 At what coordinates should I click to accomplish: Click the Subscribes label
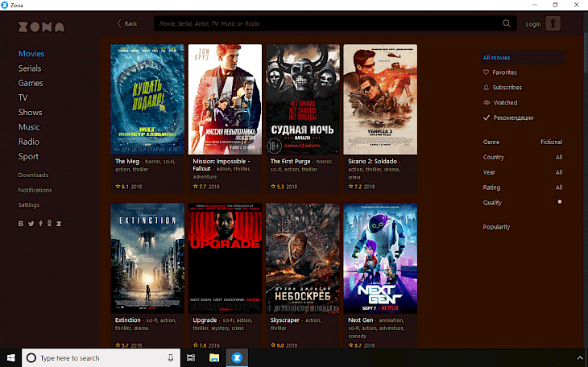tap(507, 88)
